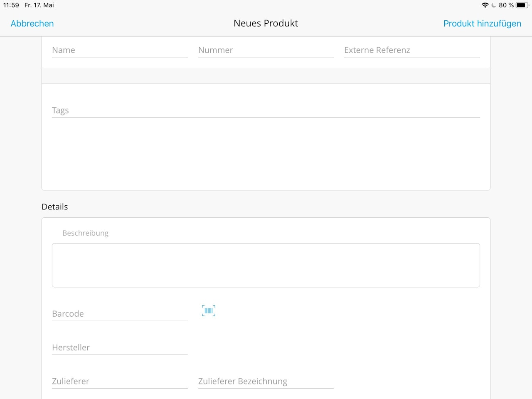Click the Details section heading
532x399 pixels.
[54, 207]
